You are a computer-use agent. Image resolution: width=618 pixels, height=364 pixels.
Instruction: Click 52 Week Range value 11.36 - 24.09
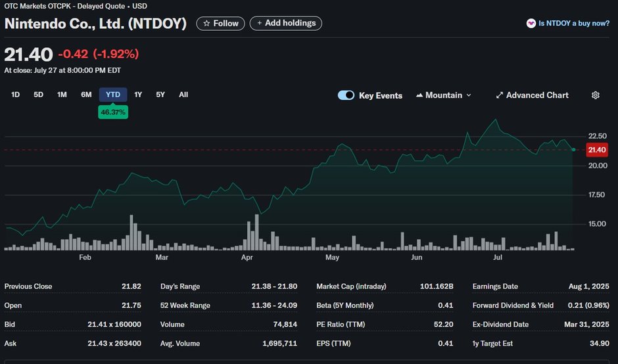pyautogui.click(x=274, y=306)
